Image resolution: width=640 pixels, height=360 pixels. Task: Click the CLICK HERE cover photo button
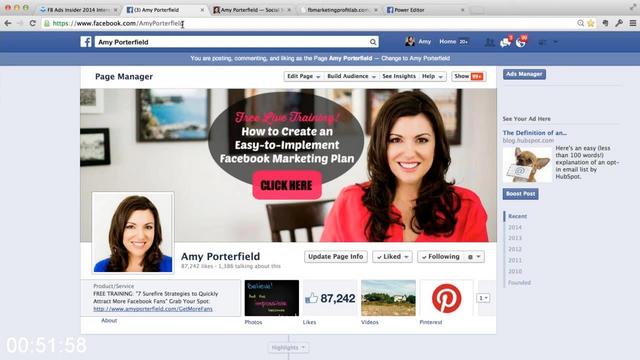coord(287,185)
